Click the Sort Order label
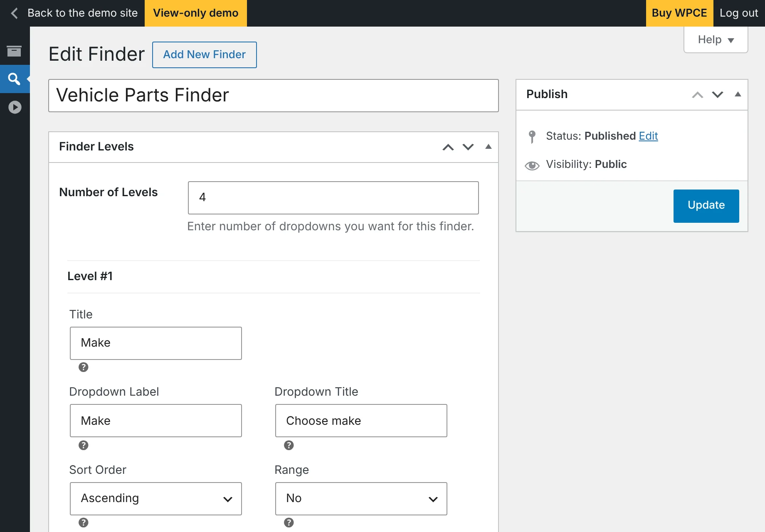Image resolution: width=765 pixels, height=532 pixels. click(98, 470)
